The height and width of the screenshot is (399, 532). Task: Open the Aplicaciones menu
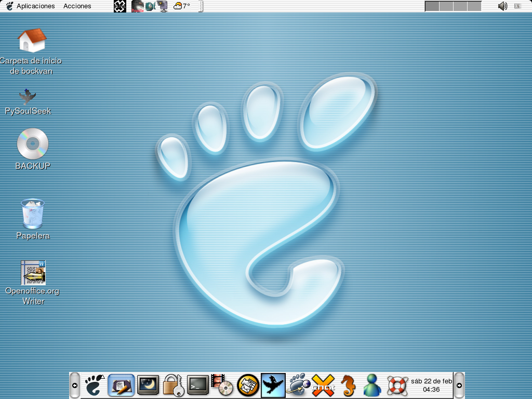click(x=36, y=6)
